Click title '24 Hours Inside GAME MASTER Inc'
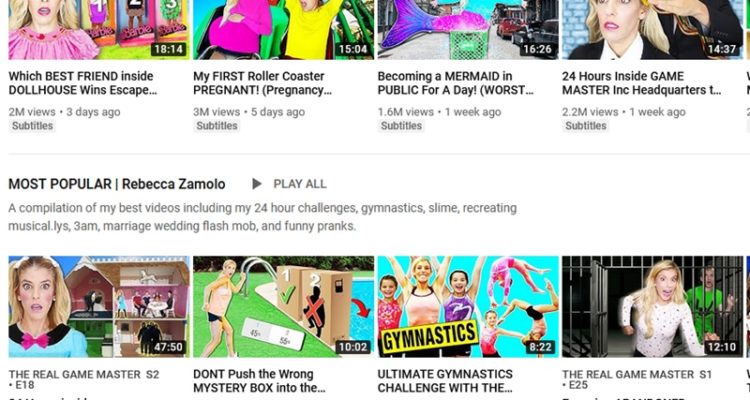Image resolution: width=750 pixels, height=400 pixels. 642,83
